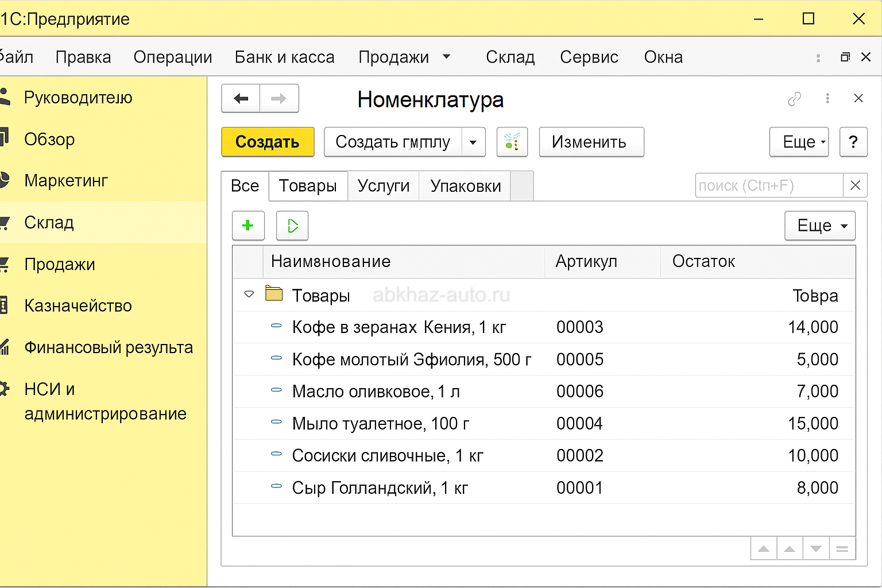Click into the поиск (Ctrl+F) field
Screen dimensions: 882x588
(x=769, y=185)
